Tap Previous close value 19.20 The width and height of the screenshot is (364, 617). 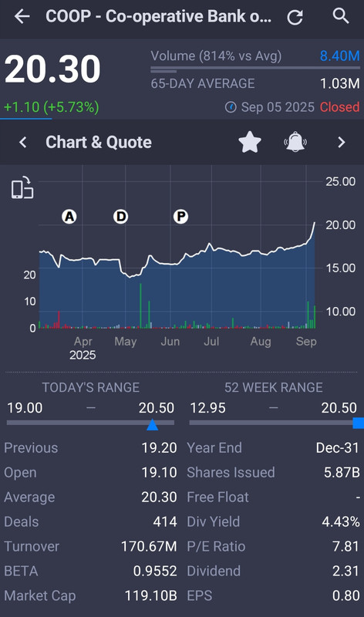159,448
